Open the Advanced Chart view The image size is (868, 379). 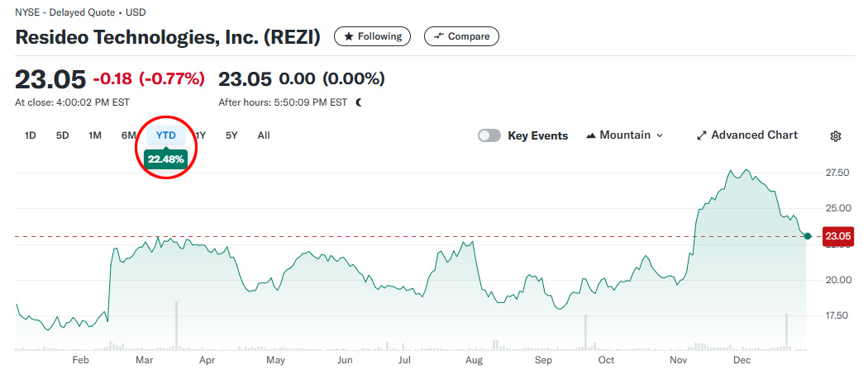click(x=746, y=135)
